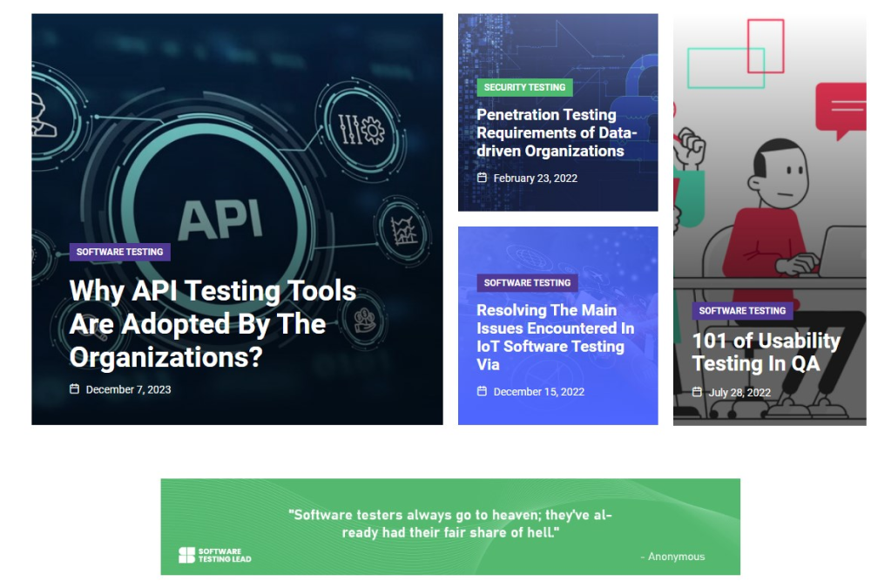Click the Software Testing Lead logo in banner
Image resolution: width=871 pixels, height=588 pixels.
tap(215, 555)
